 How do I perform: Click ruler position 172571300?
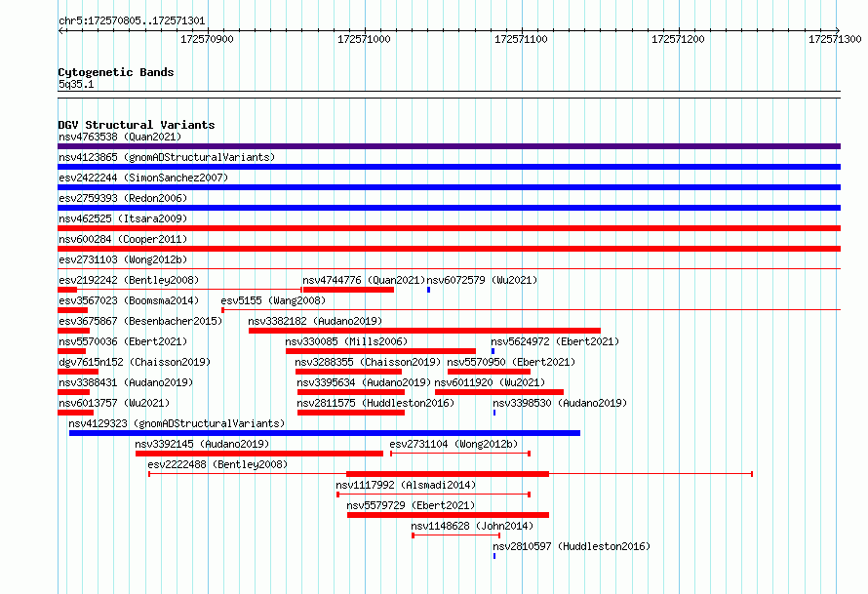(x=835, y=39)
